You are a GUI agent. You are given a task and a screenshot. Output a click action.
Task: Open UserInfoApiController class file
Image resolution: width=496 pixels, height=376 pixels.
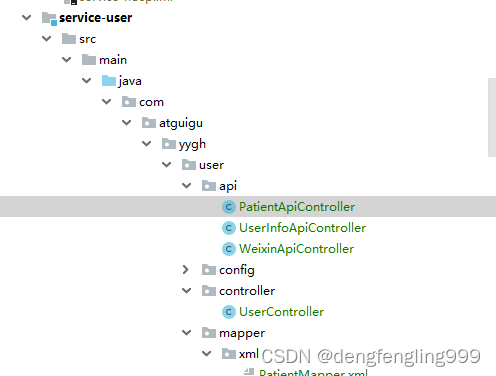click(x=303, y=228)
